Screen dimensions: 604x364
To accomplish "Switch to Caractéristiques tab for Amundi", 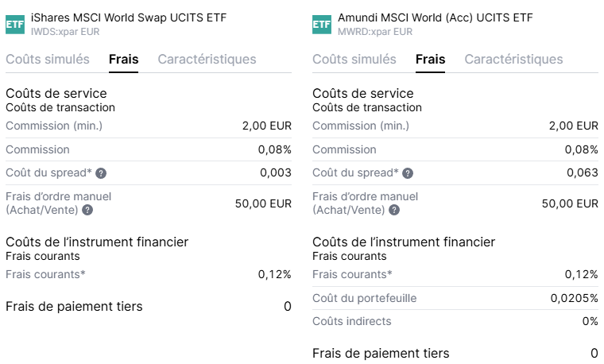I will click(513, 60).
